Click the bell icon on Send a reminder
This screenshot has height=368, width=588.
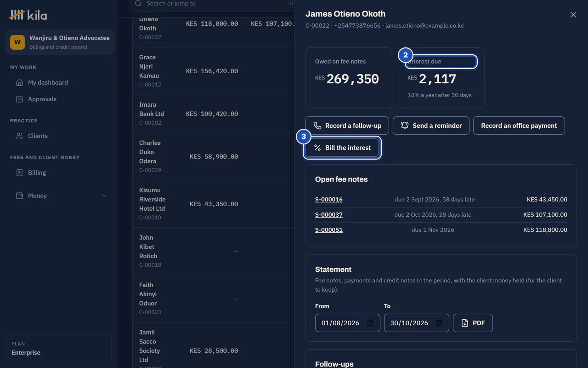tap(404, 126)
